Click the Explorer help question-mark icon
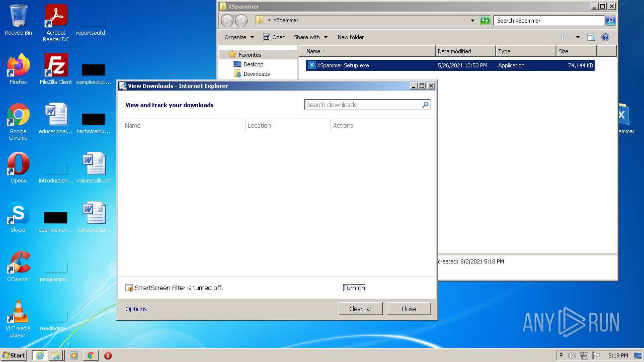The width and height of the screenshot is (644, 362). [605, 37]
